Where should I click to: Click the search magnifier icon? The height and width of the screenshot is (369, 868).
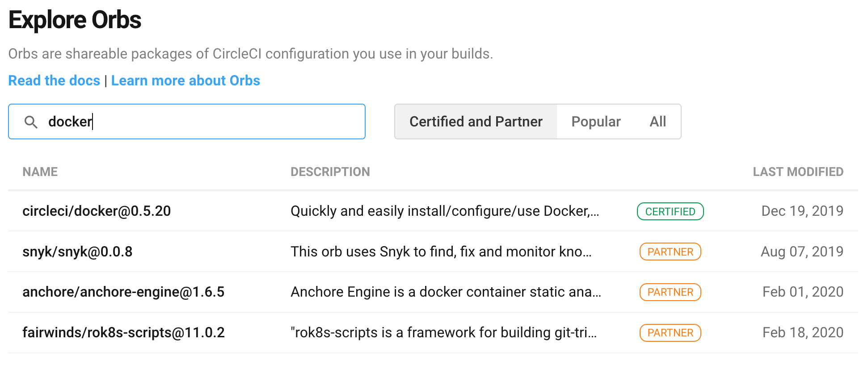tap(31, 122)
